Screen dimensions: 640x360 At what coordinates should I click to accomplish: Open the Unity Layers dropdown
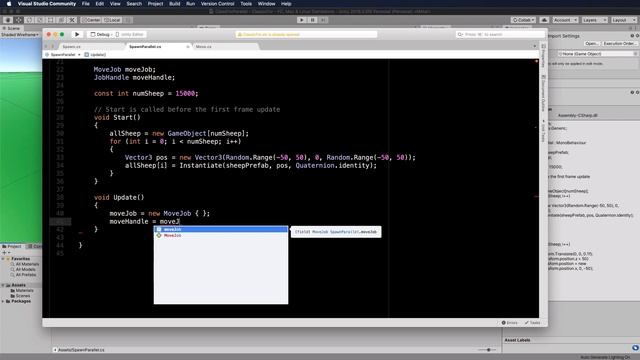594,20
